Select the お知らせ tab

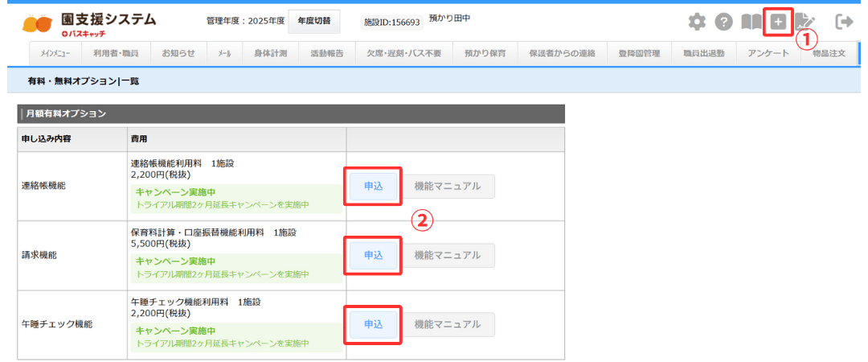click(x=178, y=54)
